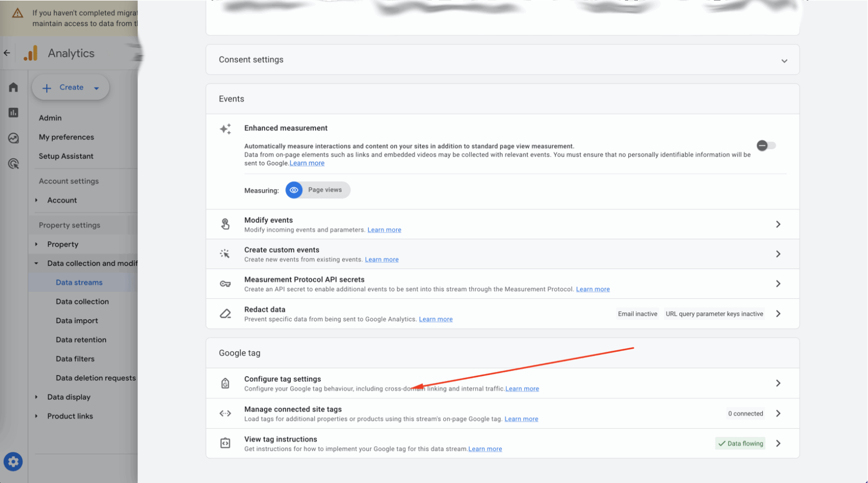Click the Modify events touch icon
Viewport: 868px width, 483px height.
coord(225,224)
